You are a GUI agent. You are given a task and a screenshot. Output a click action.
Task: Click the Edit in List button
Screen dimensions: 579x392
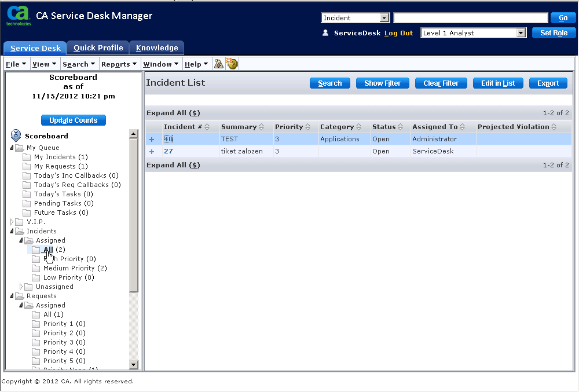498,83
